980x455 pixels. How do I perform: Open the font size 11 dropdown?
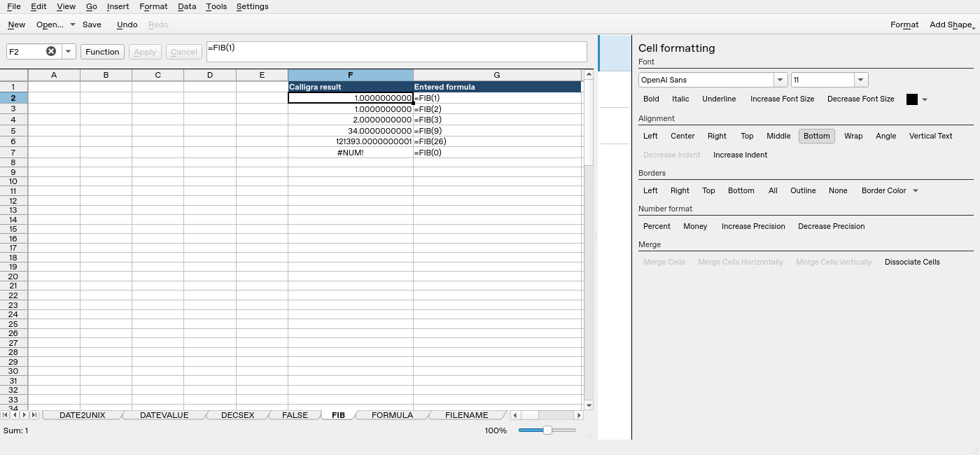pos(861,80)
